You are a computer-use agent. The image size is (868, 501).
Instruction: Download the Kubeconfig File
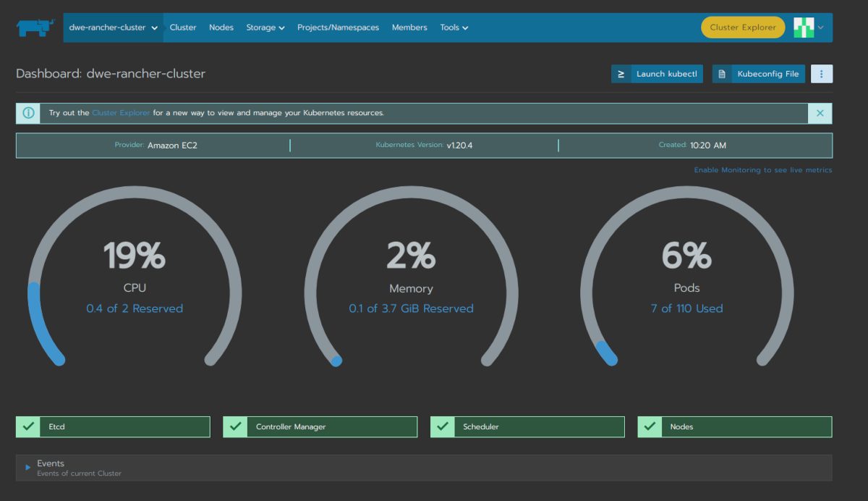(x=759, y=74)
